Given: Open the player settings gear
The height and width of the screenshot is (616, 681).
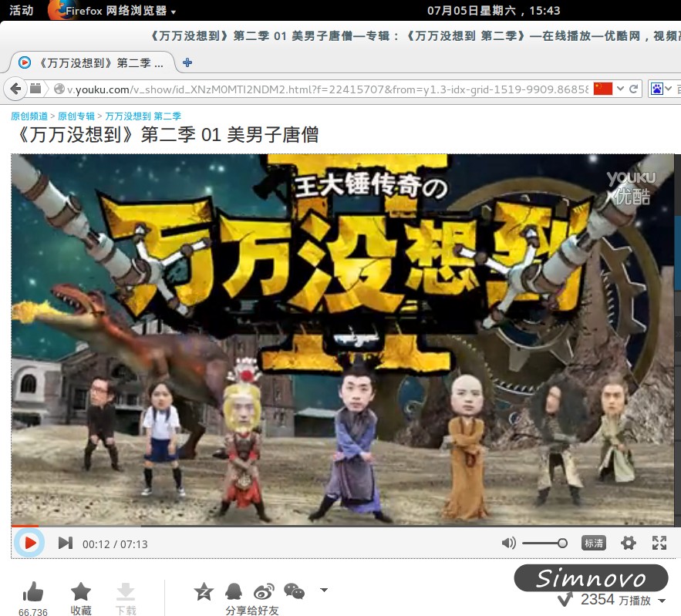Looking at the screenshot, I should click(x=629, y=543).
